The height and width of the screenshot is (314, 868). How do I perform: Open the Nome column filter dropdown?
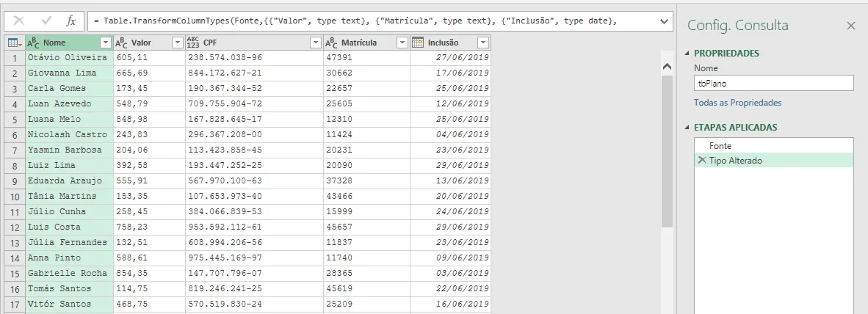[106, 43]
